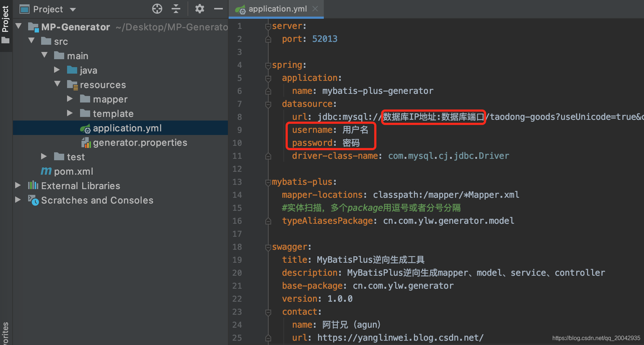Expand the External Libraries node arrow
Image resolution: width=644 pixels, height=345 pixels.
click(18, 185)
